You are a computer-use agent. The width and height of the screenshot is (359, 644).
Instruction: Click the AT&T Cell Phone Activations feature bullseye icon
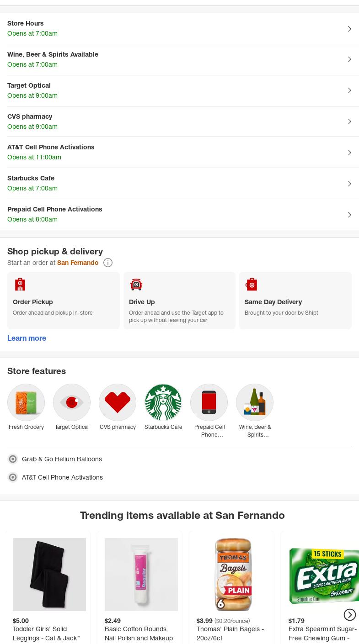[13, 477]
